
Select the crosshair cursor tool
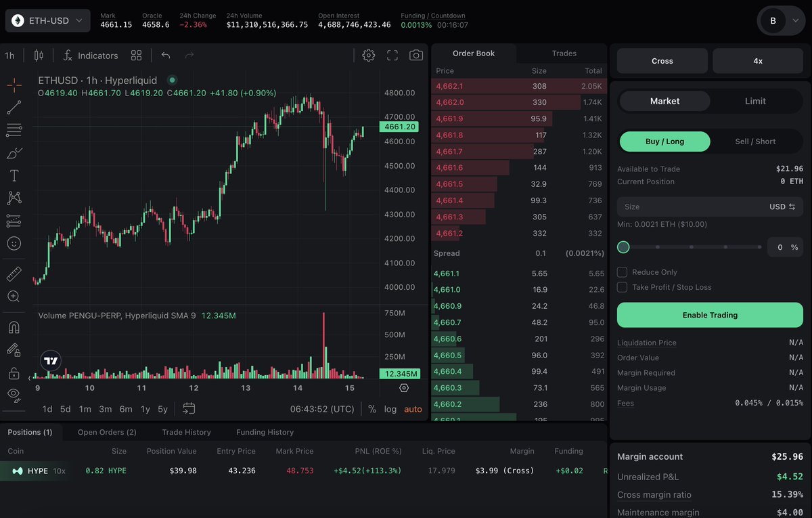[12, 85]
